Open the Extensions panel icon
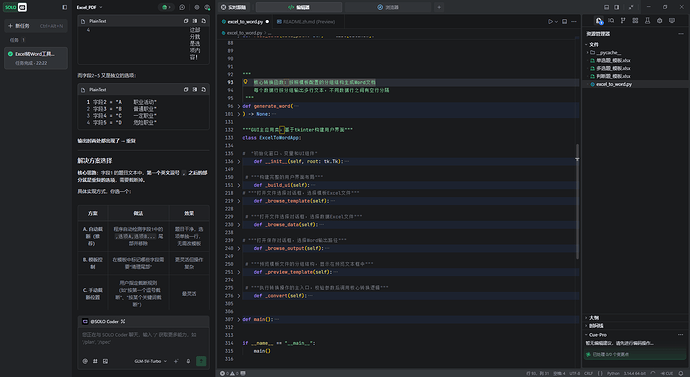The image size is (690, 377). coord(635,21)
